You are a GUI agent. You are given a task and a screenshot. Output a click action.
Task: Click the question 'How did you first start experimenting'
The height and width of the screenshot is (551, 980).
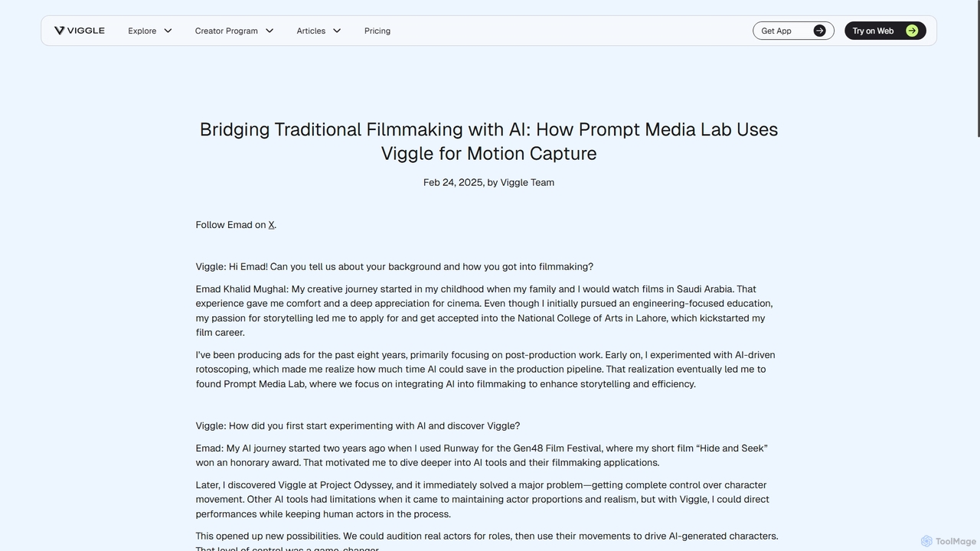(x=358, y=426)
